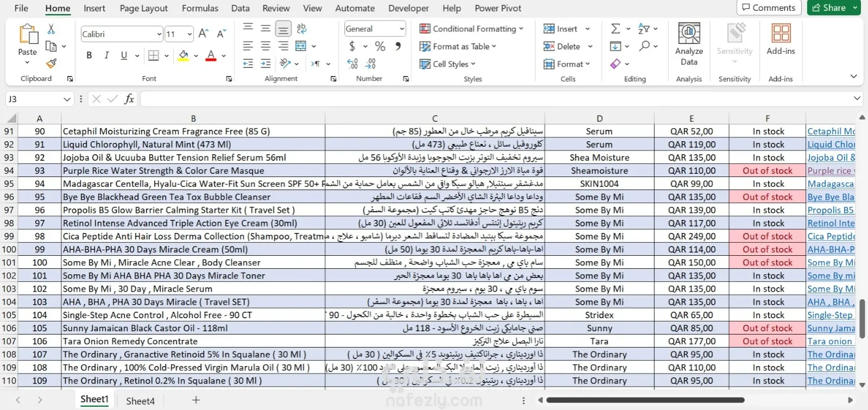Image resolution: width=868 pixels, height=410 pixels.
Task: Expand the formula bar chevron
Action: pos(857,98)
